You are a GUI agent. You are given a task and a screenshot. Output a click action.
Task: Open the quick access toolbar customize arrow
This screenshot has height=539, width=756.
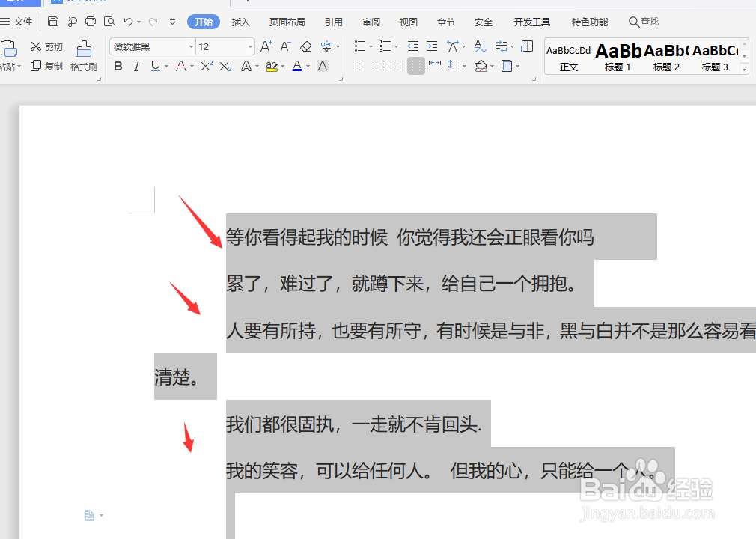coord(173,22)
